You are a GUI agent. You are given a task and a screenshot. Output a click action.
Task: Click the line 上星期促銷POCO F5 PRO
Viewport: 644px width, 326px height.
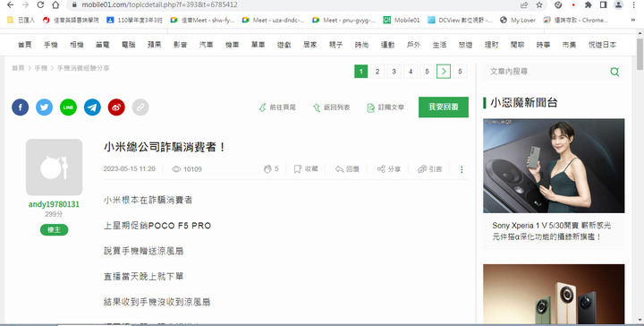click(x=157, y=226)
